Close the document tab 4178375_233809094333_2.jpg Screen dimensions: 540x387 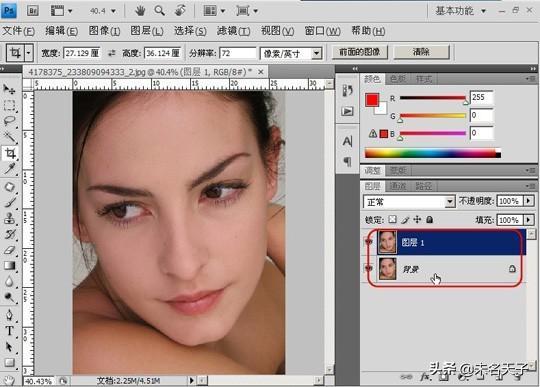(x=261, y=72)
